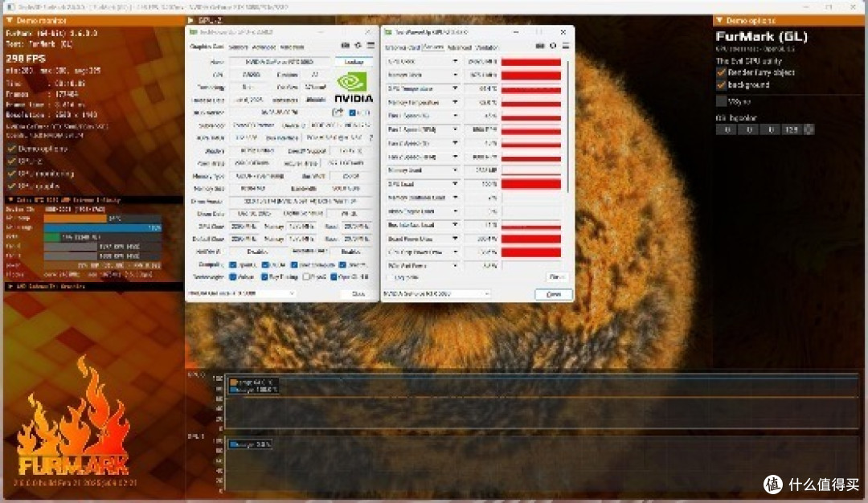Expand the GPU-Z panel header in FurMark
The width and height of the screenshot is (868, 503).
tap(191, 20)
